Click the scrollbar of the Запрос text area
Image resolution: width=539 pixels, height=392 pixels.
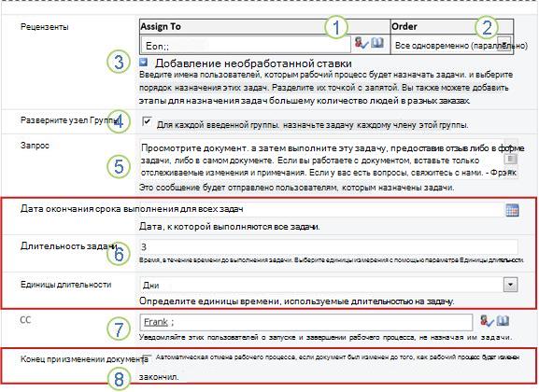click(x=511, y=159)
